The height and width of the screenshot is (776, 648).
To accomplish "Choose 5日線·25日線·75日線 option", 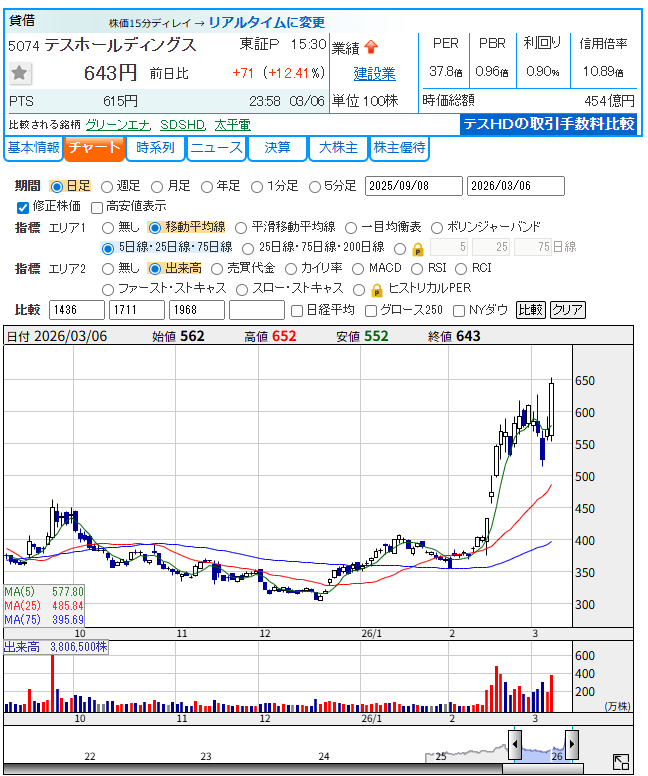I will (107, 248).
